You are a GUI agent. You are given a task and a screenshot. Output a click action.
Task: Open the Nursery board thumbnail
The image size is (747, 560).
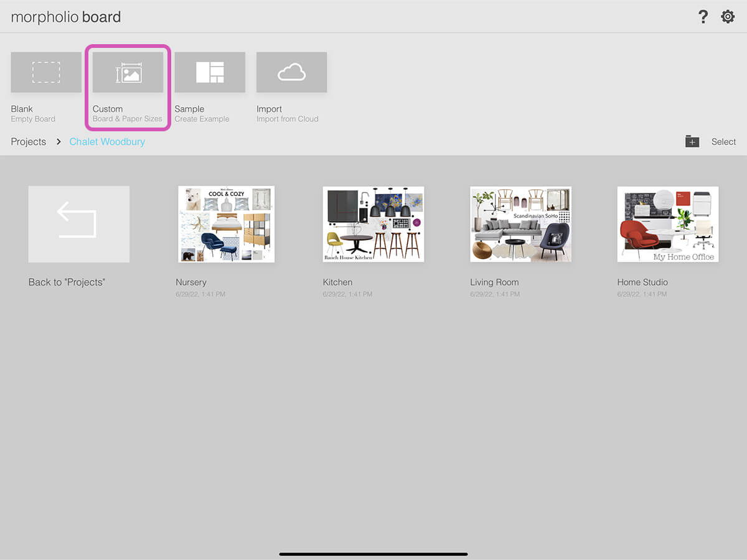[226, 224]
